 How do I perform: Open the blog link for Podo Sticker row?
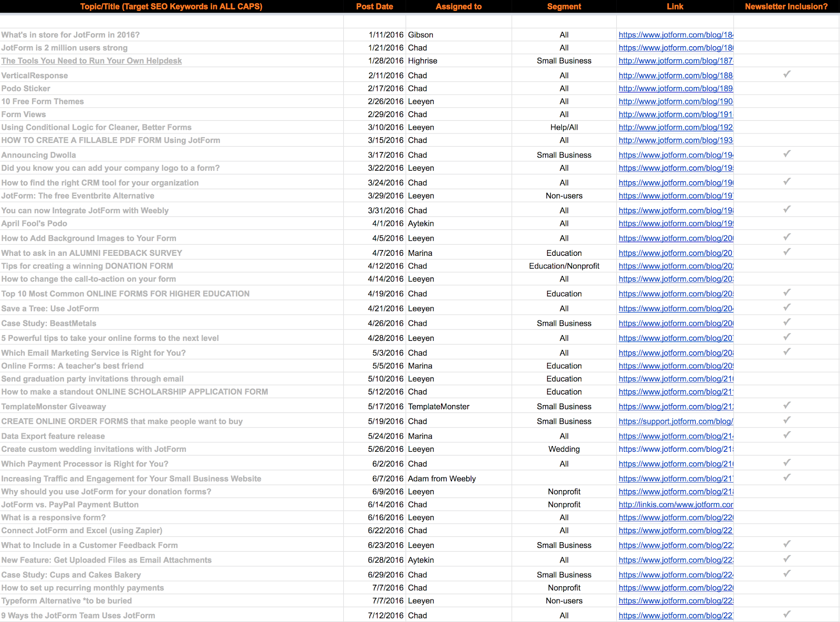click(675, 89)
